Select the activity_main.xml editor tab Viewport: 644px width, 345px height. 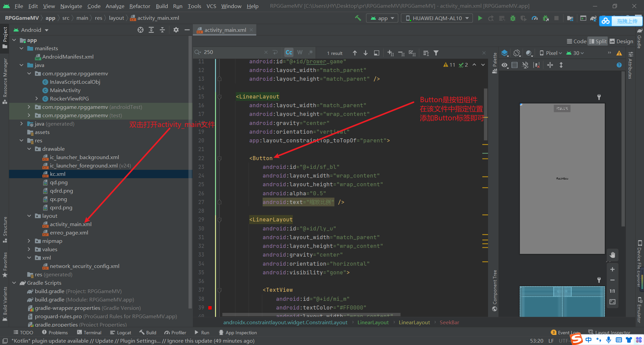pos(225,30)
